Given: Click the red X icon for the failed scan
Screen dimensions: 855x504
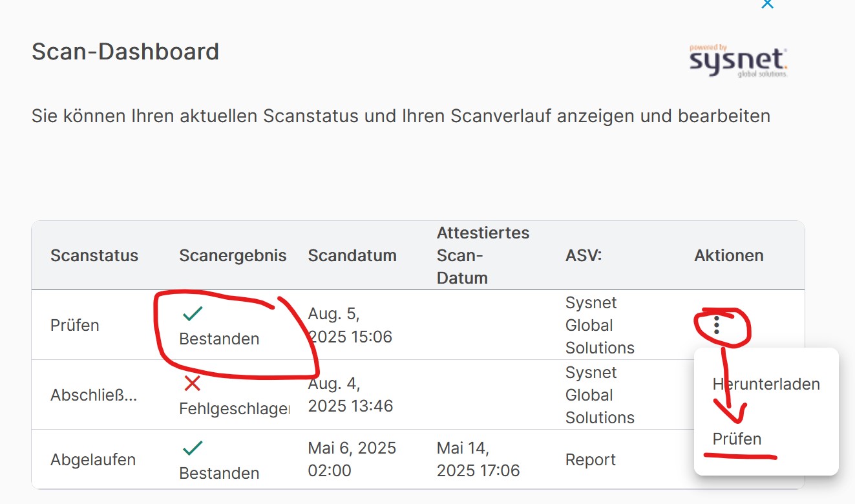Looking at the screenshot, I should [x=193, y=384].
